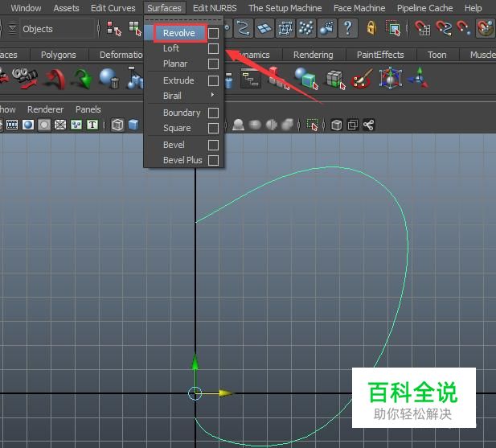Click the share-shaped viewport toolbar icon
The height and width of the screenshot is (448, 496).
[368, 125]
